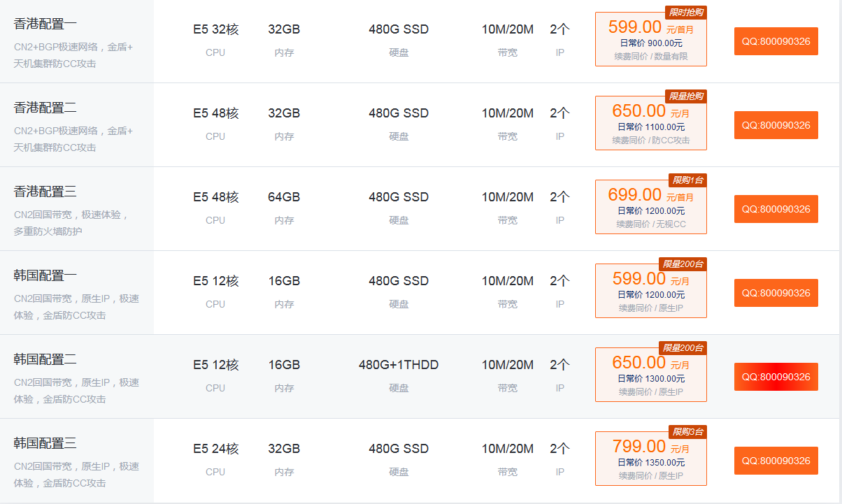Click the 699.00 price
The width and height of the screenshot is (842, 504).
tap(634, 195)
